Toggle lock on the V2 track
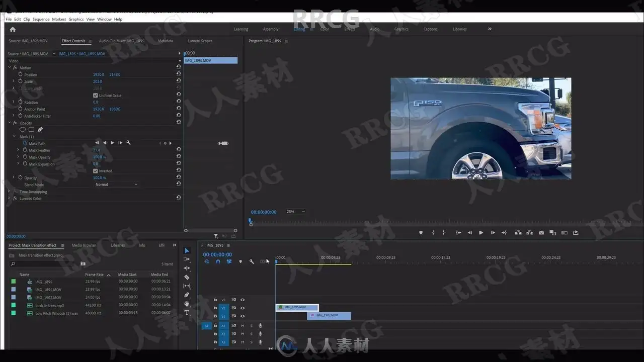This screenshot has width=644, height=362. (215, 308)
